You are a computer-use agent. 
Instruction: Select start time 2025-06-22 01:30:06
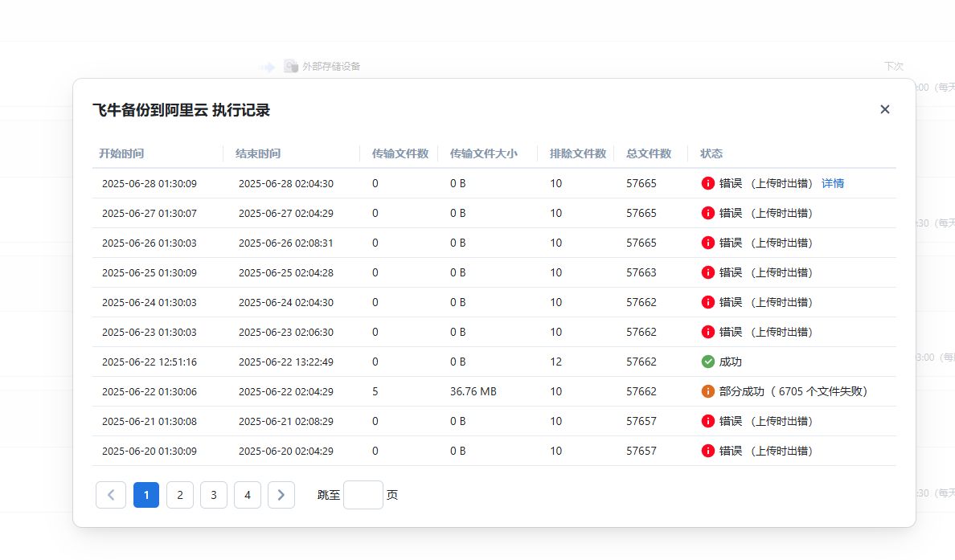pyautogui.click(x=150, y=391)
